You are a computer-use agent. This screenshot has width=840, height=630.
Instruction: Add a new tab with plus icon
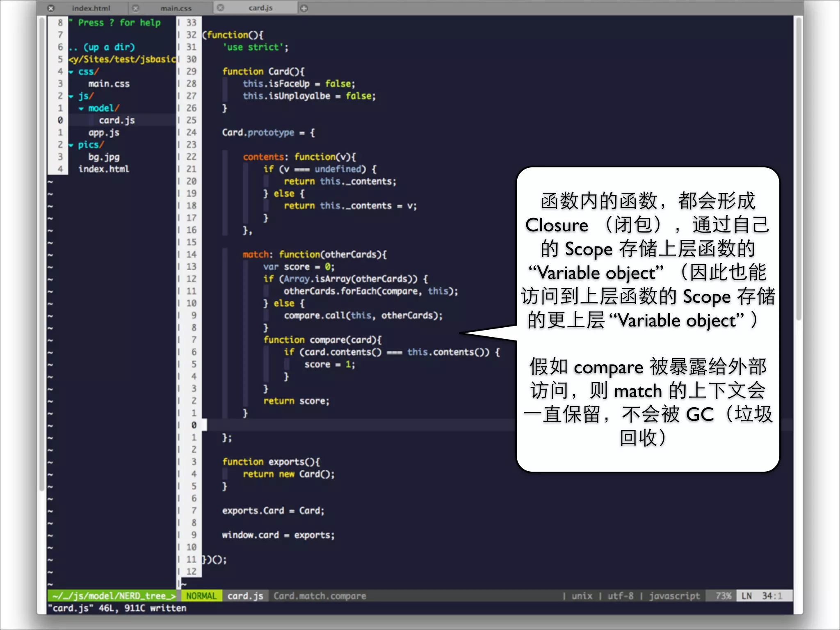[x=304, y=8]
